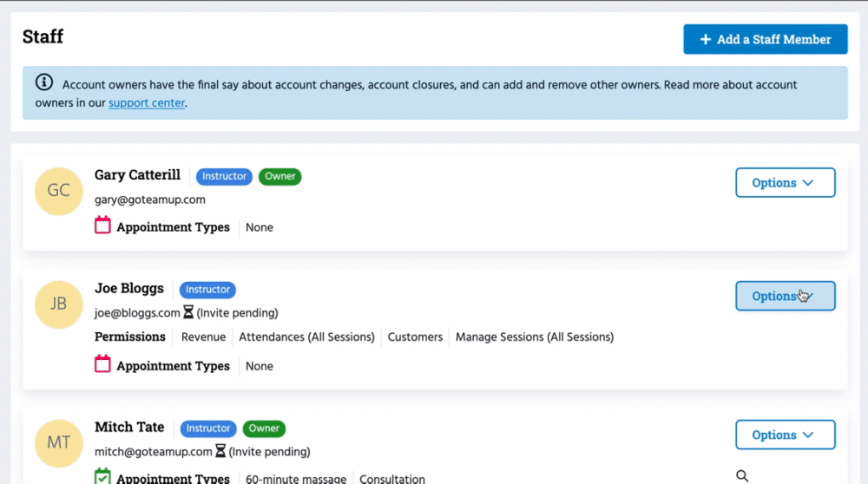Image resolution: width=868 pixels, height=484 pixels.
Task: Click Mitch's green checked calendar icon
Action: (x=102, y=477)
